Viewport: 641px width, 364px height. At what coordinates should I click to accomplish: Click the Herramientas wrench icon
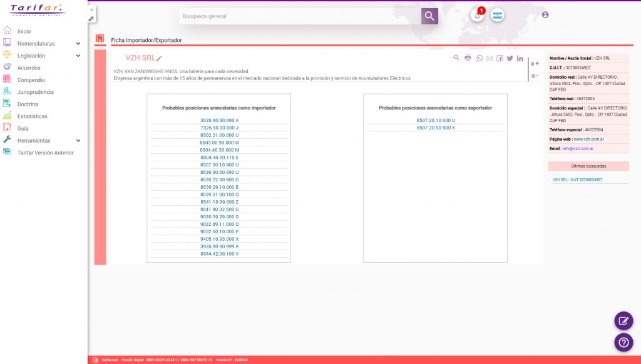tap(7, 139)
